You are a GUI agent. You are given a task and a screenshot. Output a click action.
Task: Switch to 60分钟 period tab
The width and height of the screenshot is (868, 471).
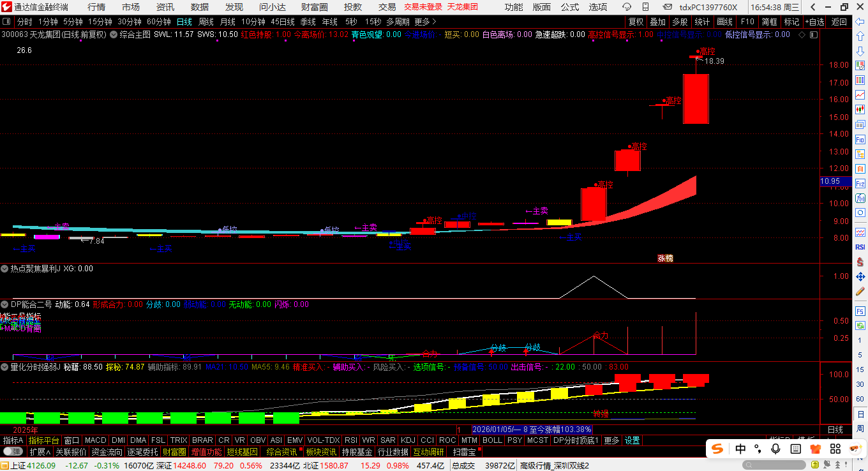point(159,22)
